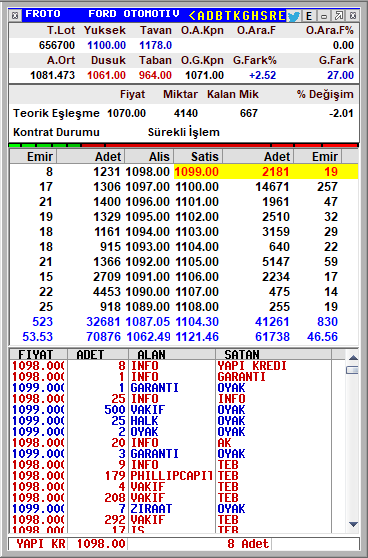Select the trade row with seller AK
Viewport: 368px width, 558px height.
tap(171, 443)
